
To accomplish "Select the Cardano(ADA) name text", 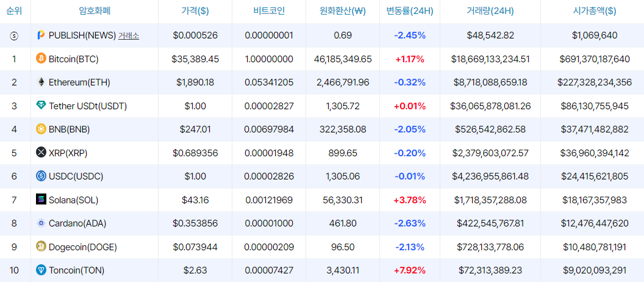I will click(77, 223).
